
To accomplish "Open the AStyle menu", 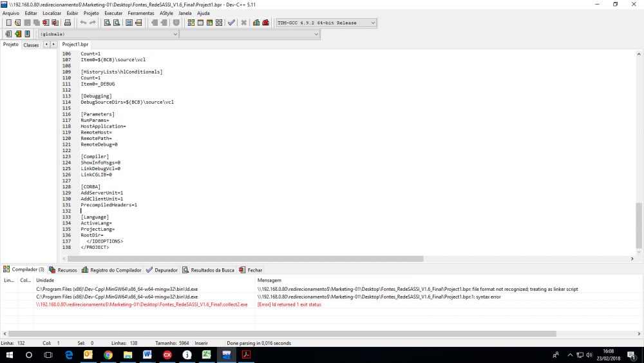I will (x=166, y=13).
